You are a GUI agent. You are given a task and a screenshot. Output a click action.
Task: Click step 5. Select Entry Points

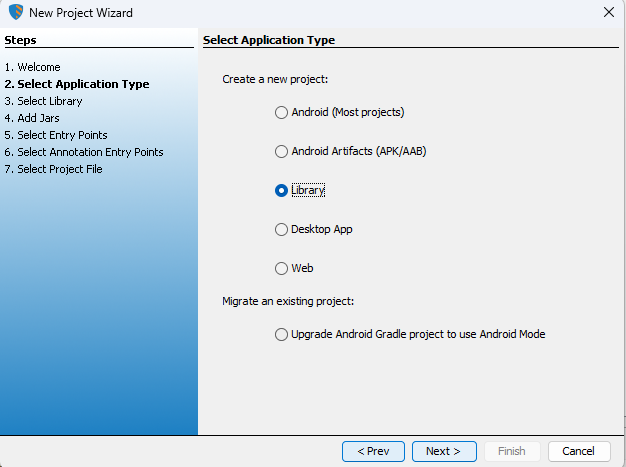pos(56,135)
